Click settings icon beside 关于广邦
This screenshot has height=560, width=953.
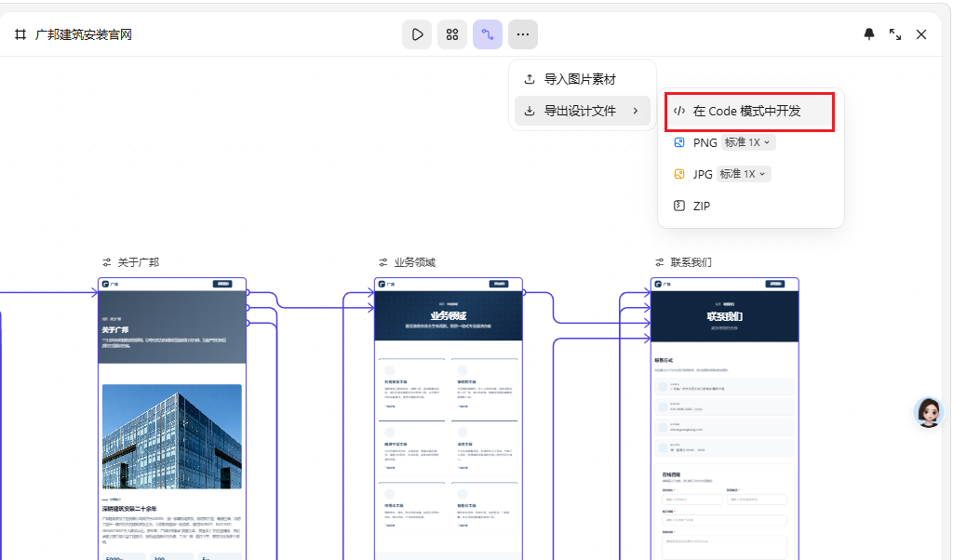click(x=107, y=262)
